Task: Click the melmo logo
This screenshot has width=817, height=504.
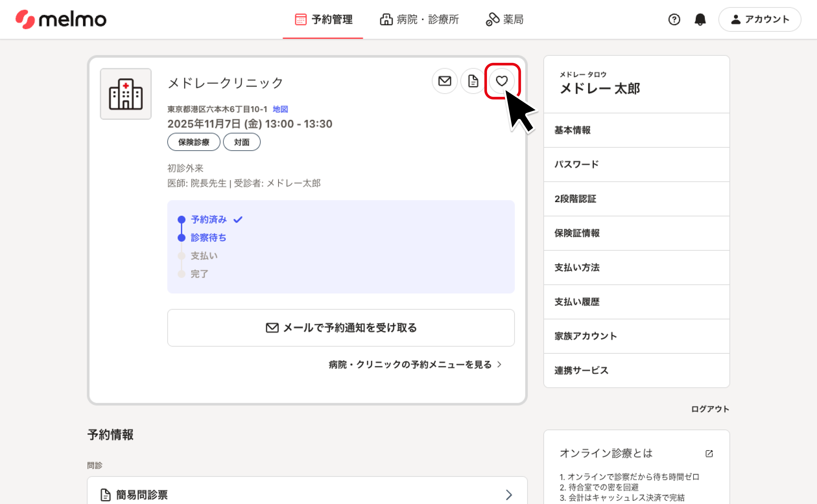Action: coord(61,19)
